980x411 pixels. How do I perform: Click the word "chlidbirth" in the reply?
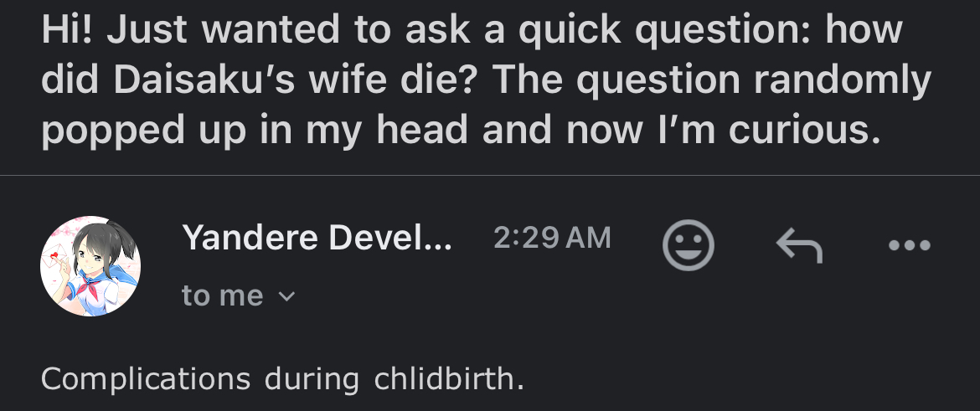click(448, 378)
